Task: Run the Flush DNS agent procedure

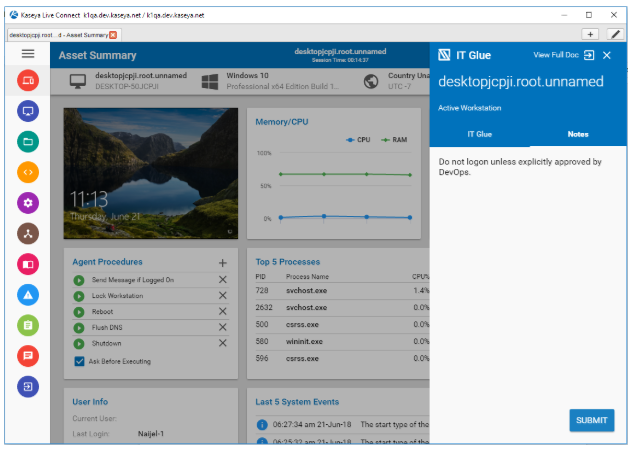Action: 79,327
